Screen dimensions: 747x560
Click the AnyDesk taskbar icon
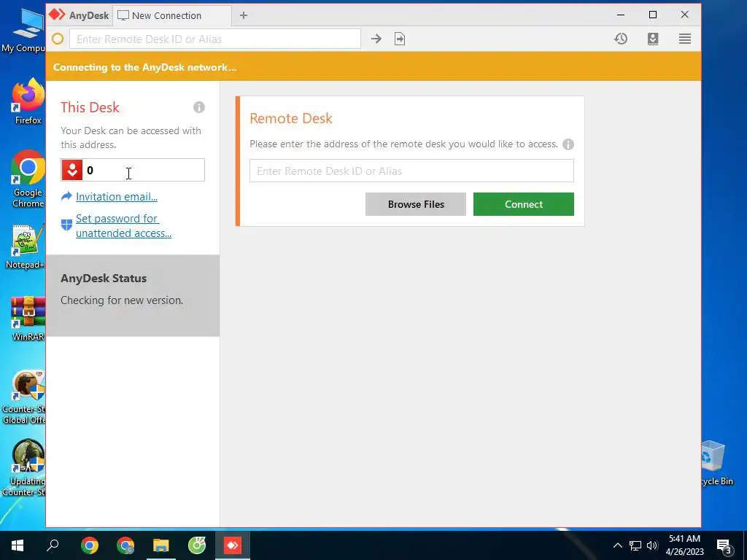[233, 545]
